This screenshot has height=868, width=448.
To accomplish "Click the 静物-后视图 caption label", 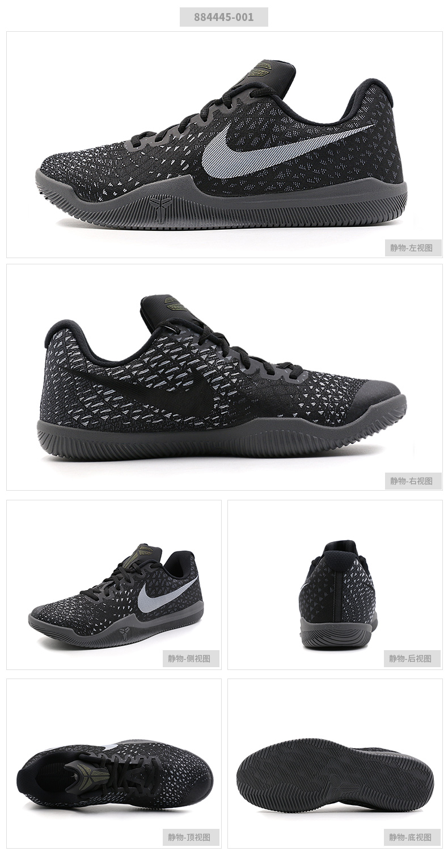I will point(412,659).
